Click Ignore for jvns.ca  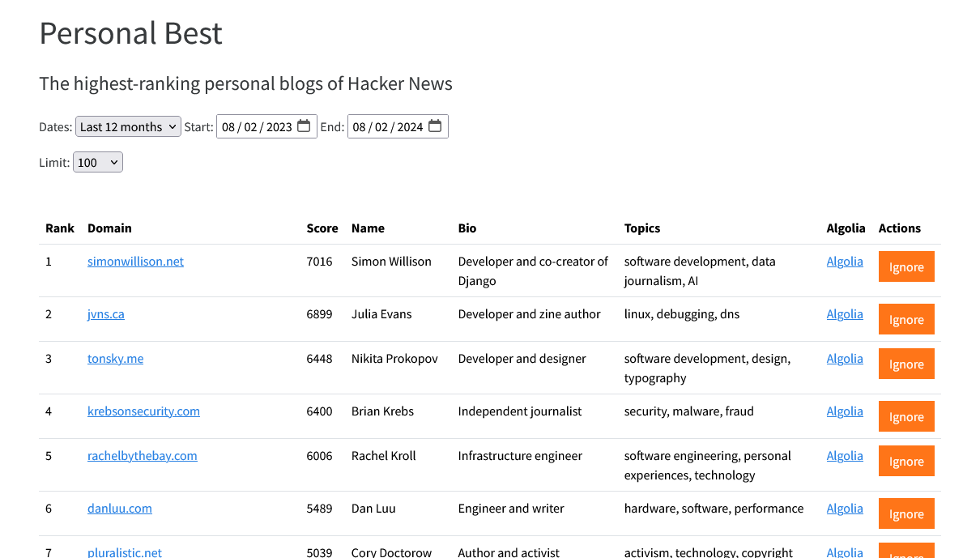coord(906,320)
